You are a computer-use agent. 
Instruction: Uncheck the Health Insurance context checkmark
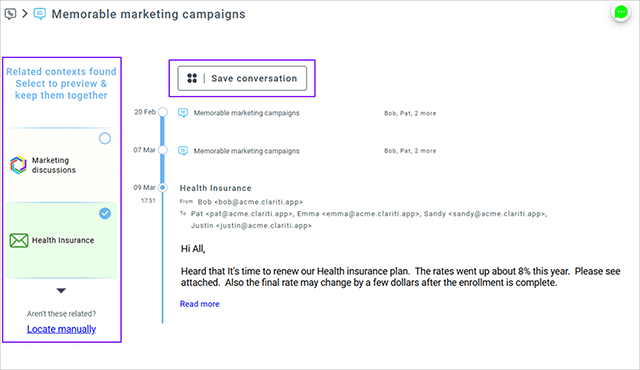(x=105, y=213)
